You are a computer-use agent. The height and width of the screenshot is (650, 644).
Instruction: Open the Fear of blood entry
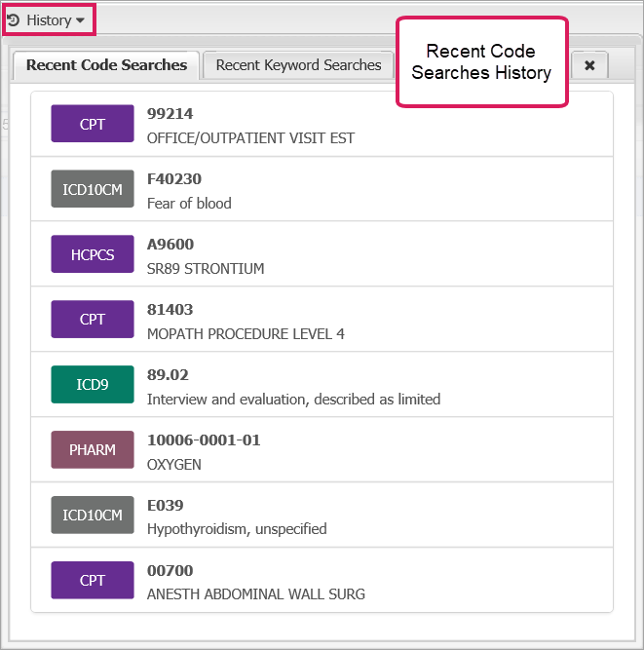tap(189, 203)
